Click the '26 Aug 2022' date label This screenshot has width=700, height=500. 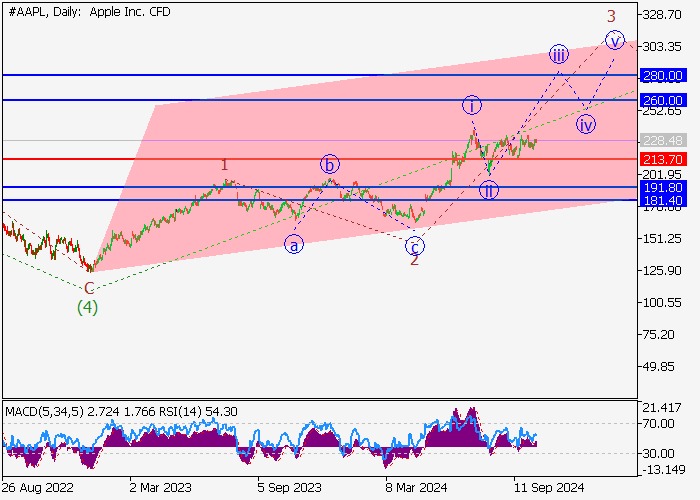(38, 487)
